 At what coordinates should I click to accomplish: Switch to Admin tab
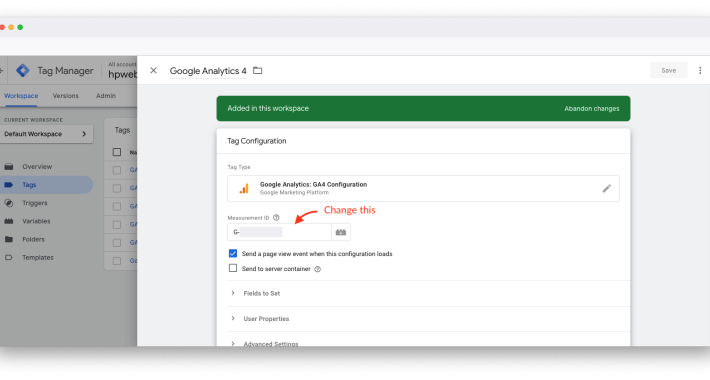click(106, 96)
